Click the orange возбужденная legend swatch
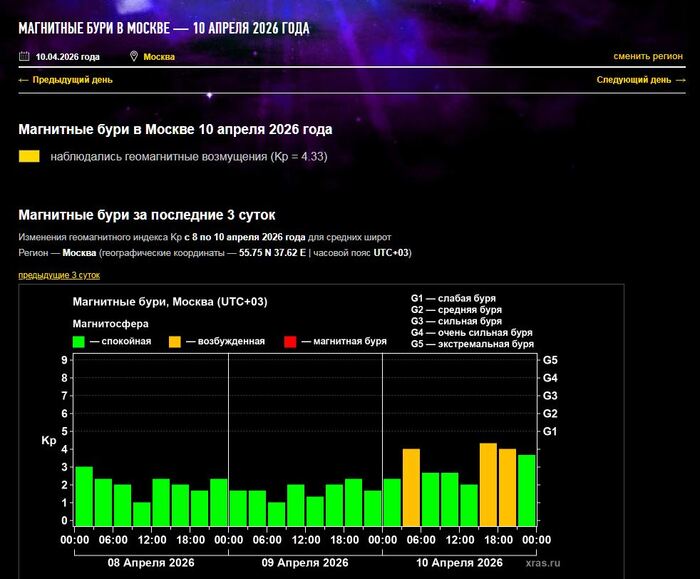This screenshot has width=700, height=579. 174,342
